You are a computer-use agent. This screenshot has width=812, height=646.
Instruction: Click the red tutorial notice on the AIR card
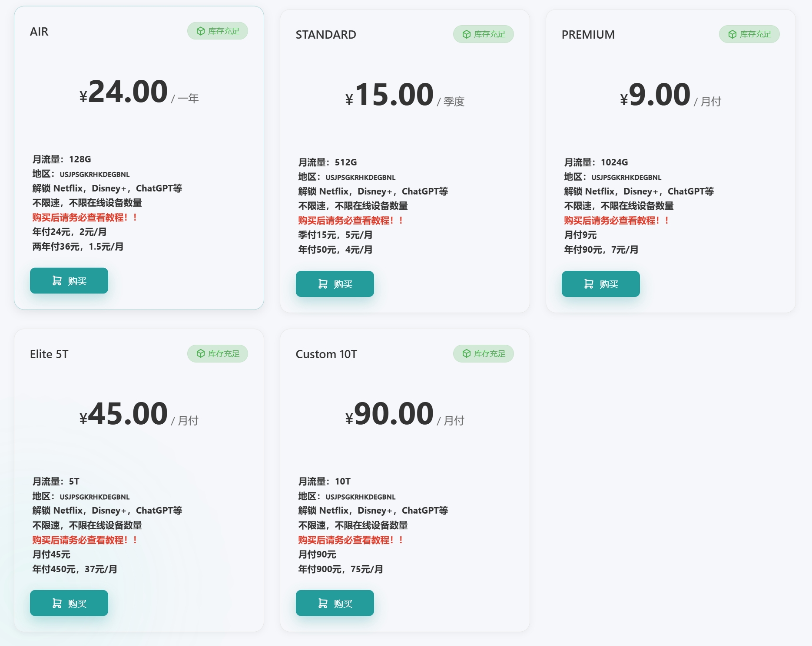(x=85, y=218)
